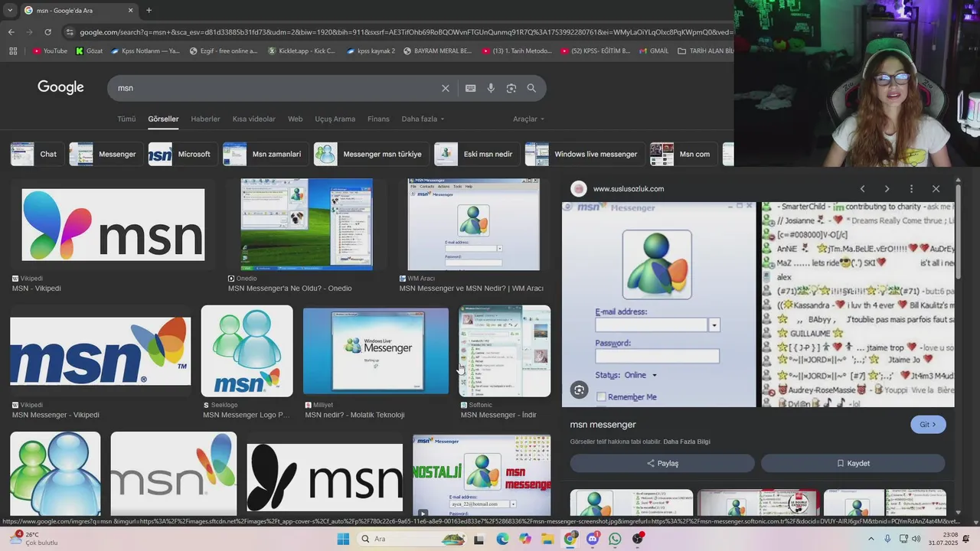The height and width of the screenshot is (551, 980).
Task: Click the tray microphone icon
Action: tap(887, 539)
